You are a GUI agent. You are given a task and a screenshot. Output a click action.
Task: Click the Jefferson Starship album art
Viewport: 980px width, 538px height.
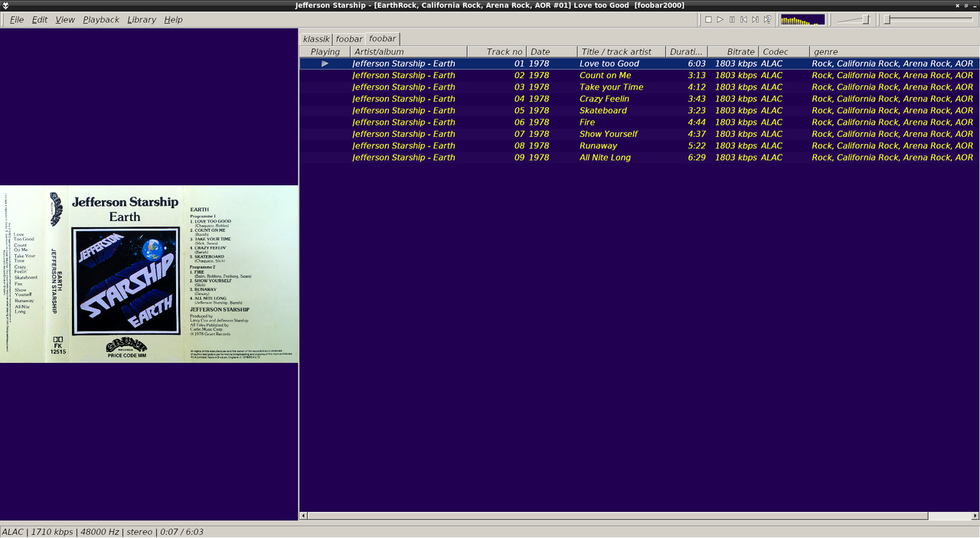149,274
